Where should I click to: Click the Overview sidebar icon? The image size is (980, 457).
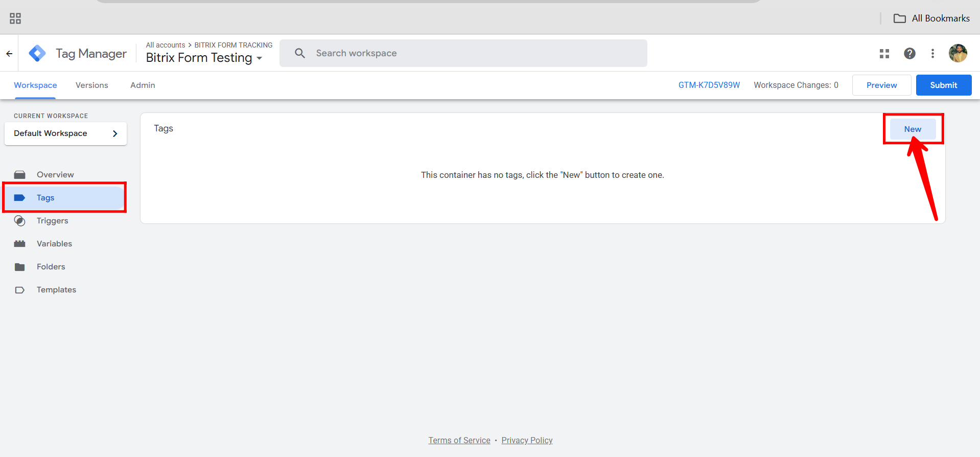(19, 175)
